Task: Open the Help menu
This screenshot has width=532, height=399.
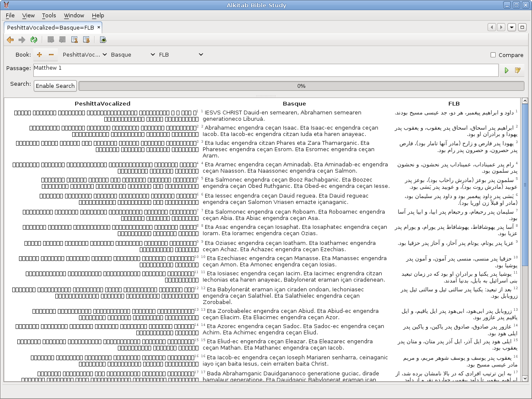Action: 98,15
